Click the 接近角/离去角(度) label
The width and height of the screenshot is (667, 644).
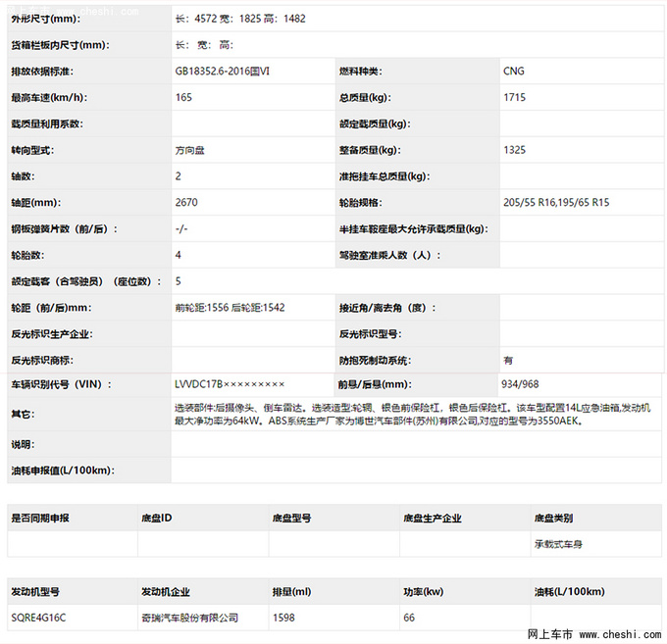point(387,308)
